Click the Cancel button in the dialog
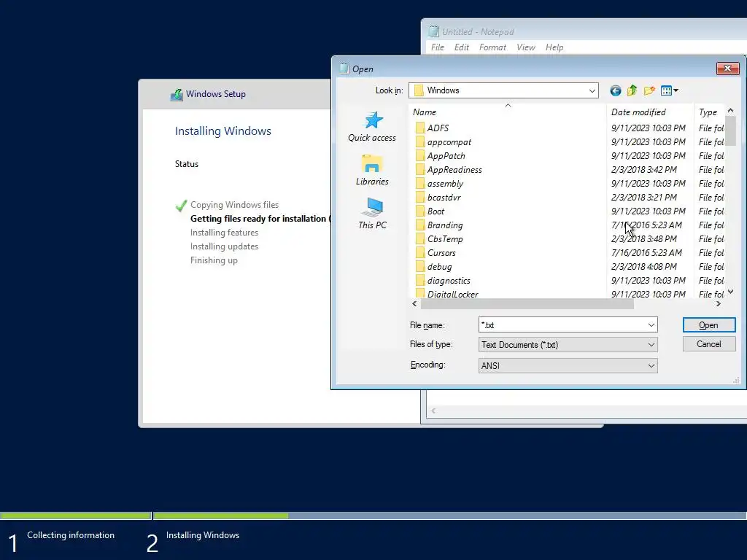Viewport: 747px width, 560px height. pyautogui.click(x=709, y=344)
